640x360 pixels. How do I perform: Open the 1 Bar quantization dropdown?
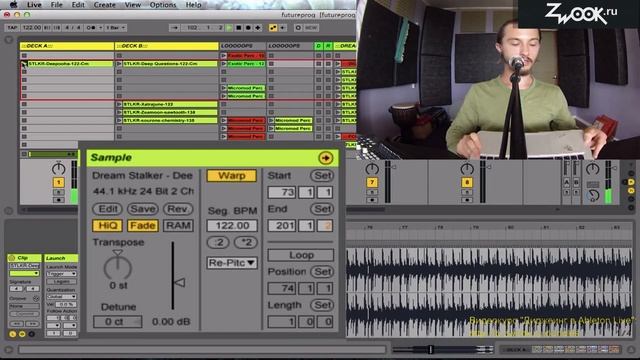[116, 28]
